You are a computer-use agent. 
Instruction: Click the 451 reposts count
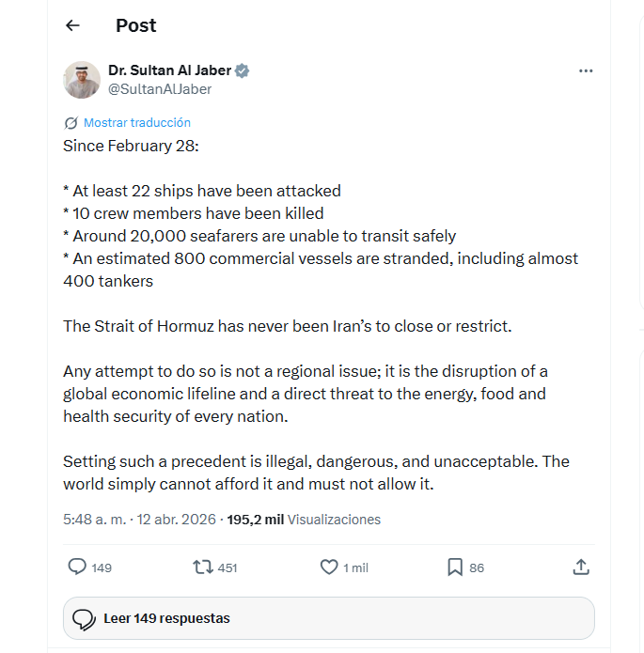coord(228,567)
